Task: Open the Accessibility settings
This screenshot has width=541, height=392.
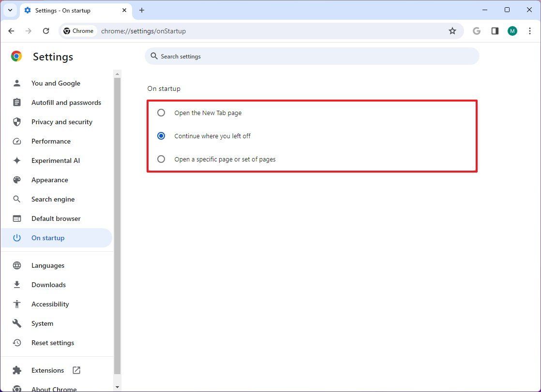Action: [x=49, y=304]
